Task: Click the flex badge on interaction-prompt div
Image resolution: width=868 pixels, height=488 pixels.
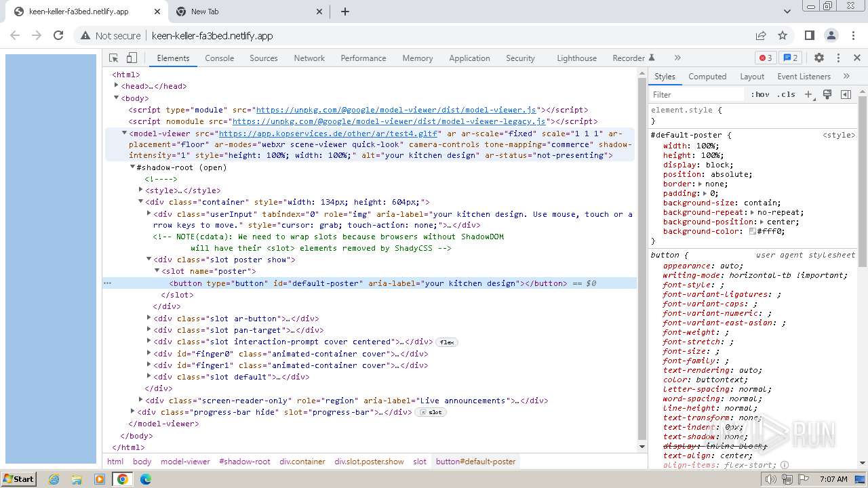Action: pyautogui.click(x=447, y=342)
